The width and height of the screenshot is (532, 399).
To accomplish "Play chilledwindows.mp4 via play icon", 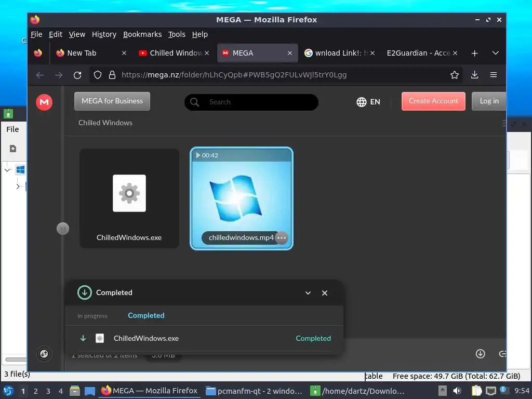I will click(198, 155).
